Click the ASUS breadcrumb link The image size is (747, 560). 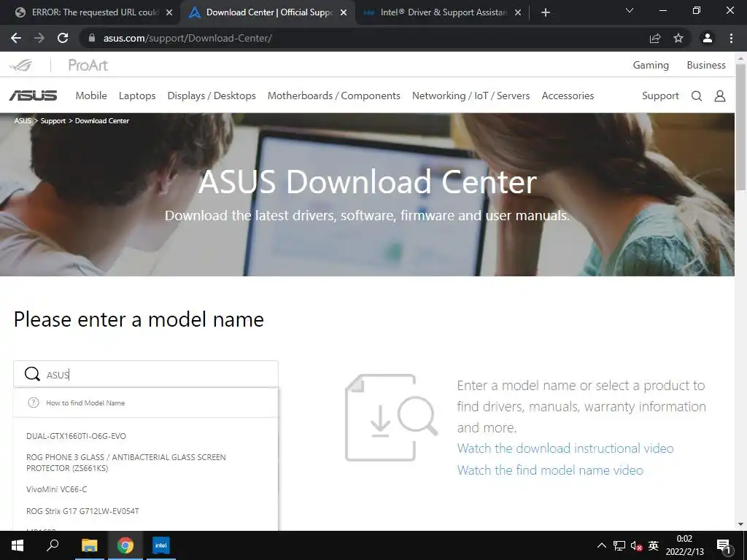(23, 121)
